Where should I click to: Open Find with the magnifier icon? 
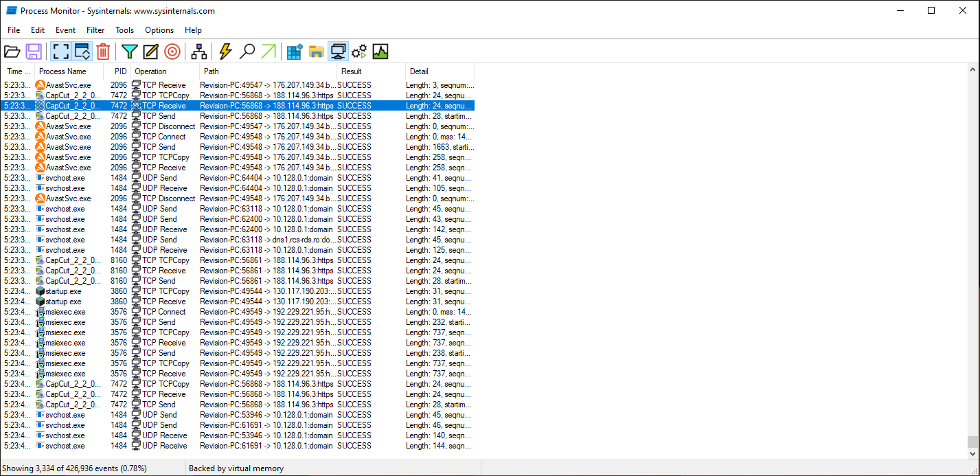(x=247, y=52)
